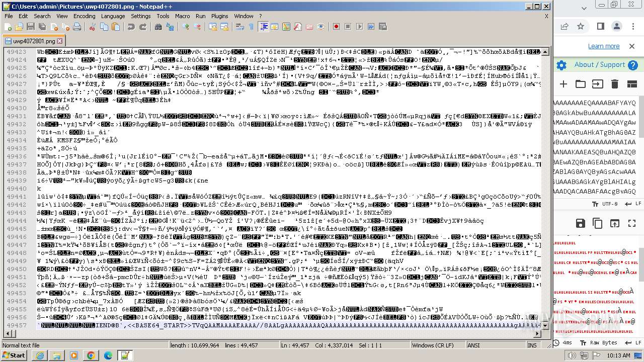
Task: Click the Print toolbar icon
Action: coord(77,27)
